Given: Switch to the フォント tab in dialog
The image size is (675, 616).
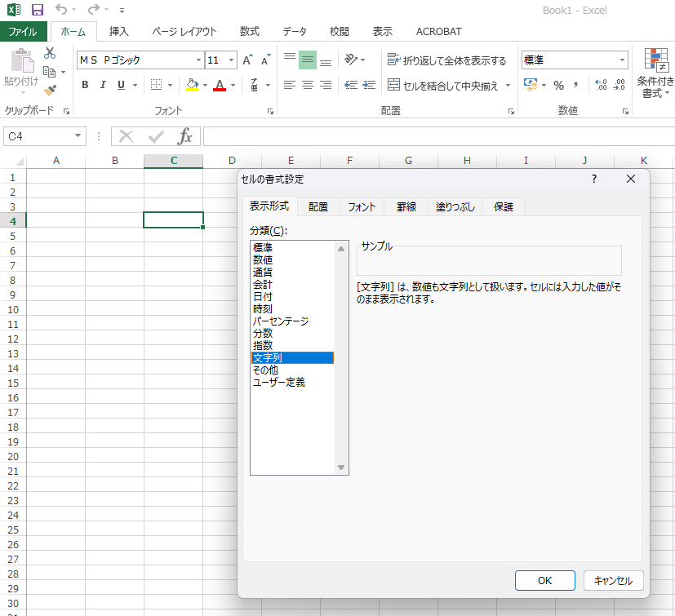Looking at the screenshot, I should coord(362,207).
